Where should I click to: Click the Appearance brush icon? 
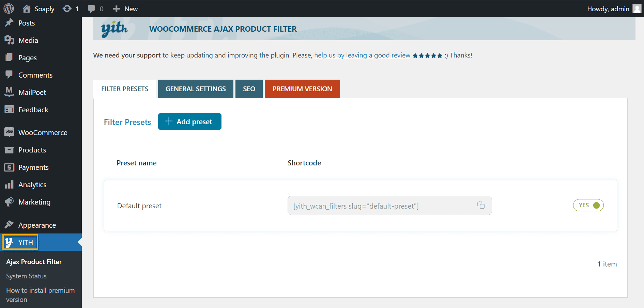9,225
